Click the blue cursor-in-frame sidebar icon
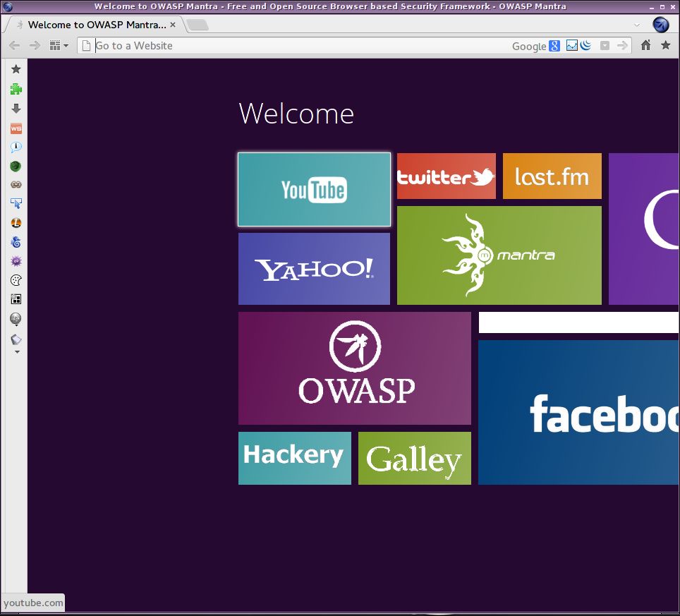Image resolution: width=680 pixels, height=616 pixels. click(x=16, y=203)
